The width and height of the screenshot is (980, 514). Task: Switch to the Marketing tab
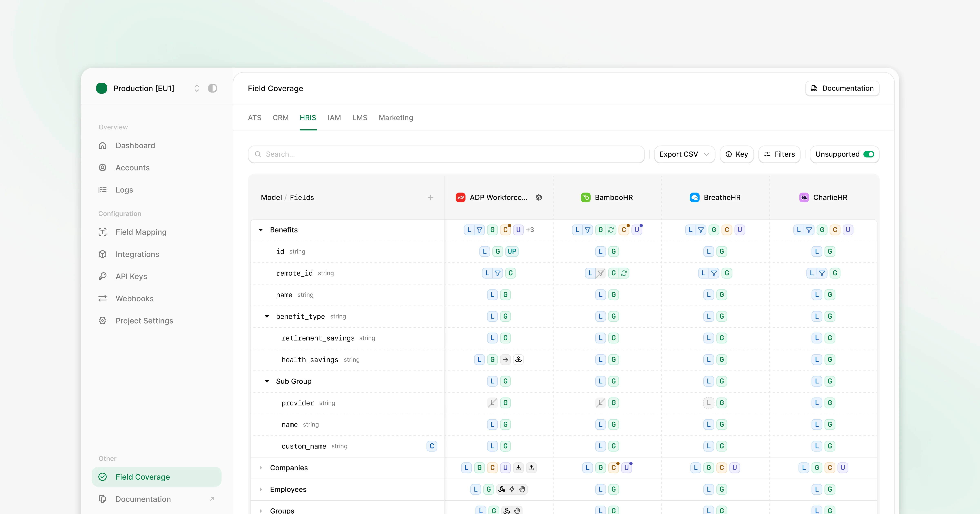pos(396,117)
